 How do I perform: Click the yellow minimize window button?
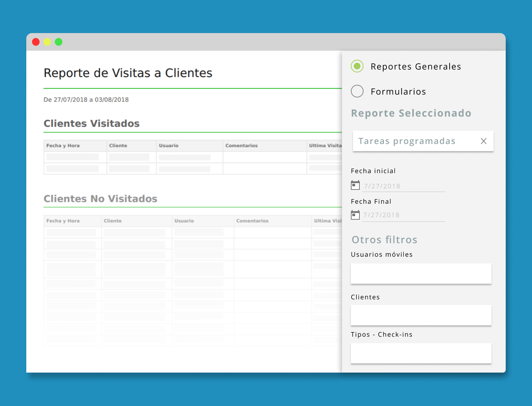(x=47, y=42)
